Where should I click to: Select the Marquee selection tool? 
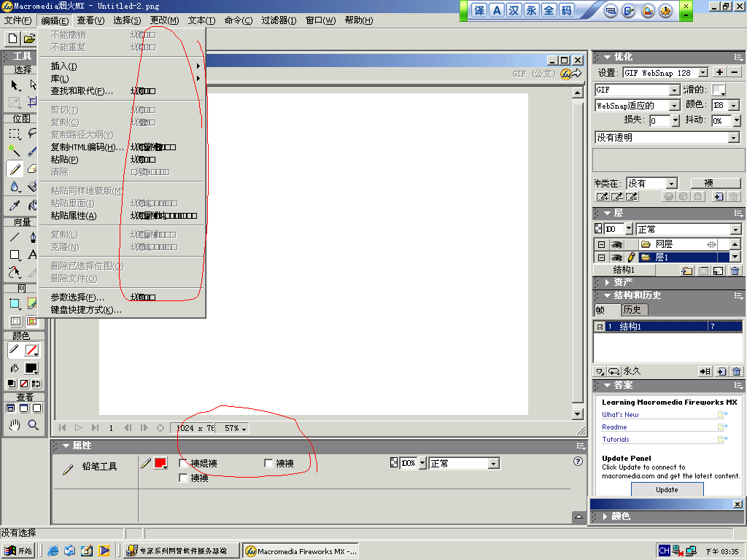pos(14,133)
